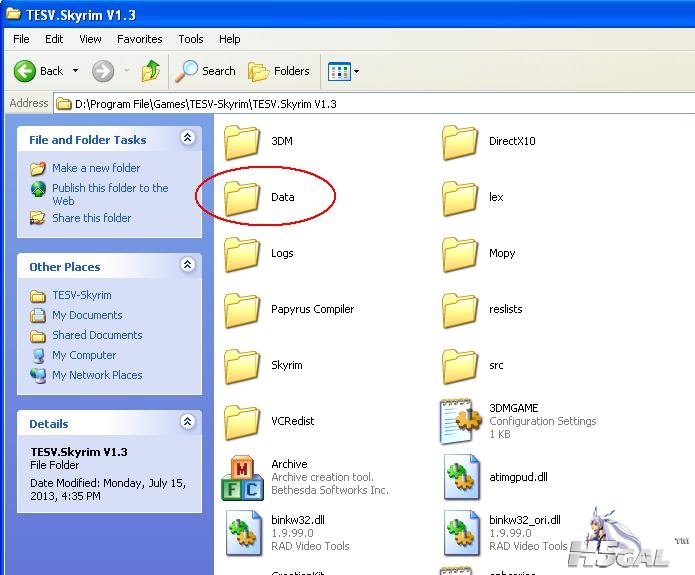The width and height of the screenshot is (695, 575).
Task: Select the Data folder icon
Action: point(242,198)
